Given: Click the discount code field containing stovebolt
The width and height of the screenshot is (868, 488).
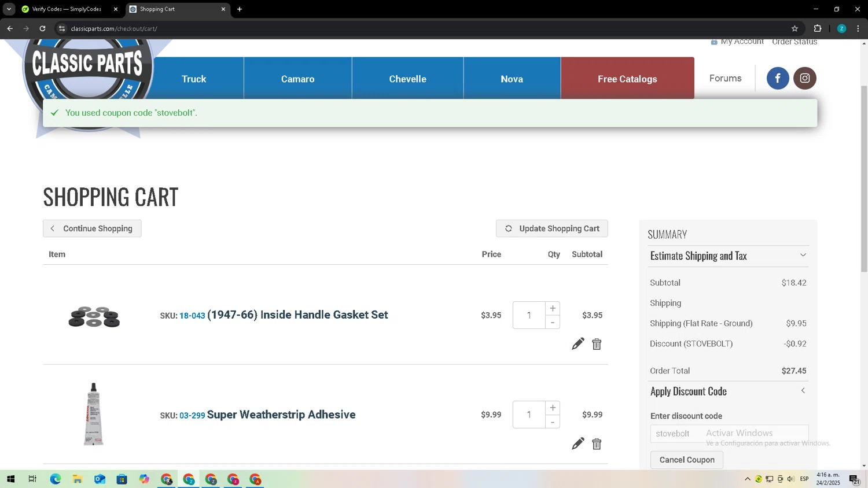Looking at the screenshot, I should coord(729,434).
